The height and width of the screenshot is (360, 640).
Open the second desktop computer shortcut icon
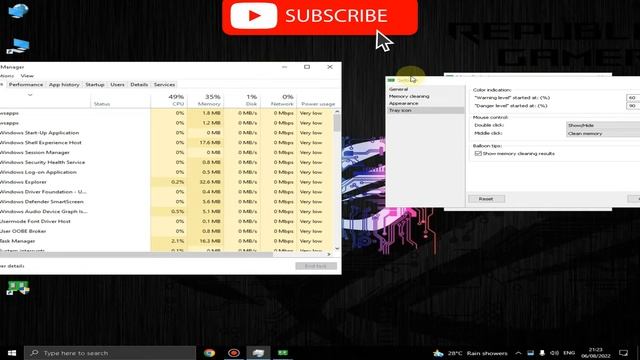click(18, 46)
